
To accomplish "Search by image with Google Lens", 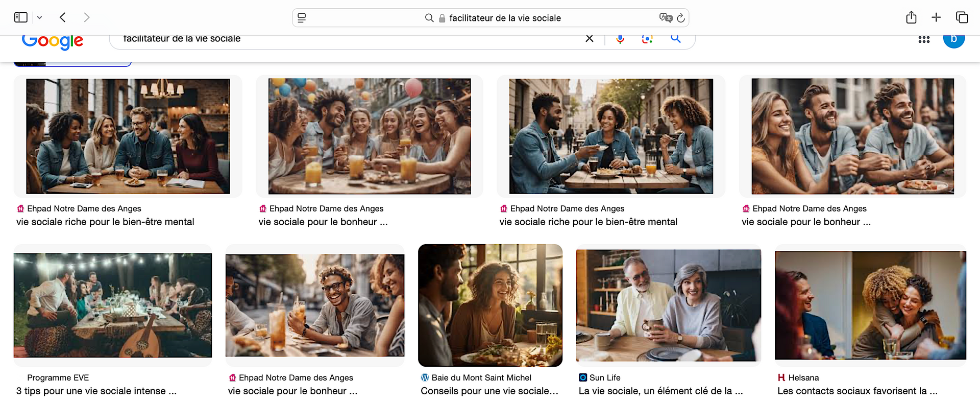I will [647, 39].
